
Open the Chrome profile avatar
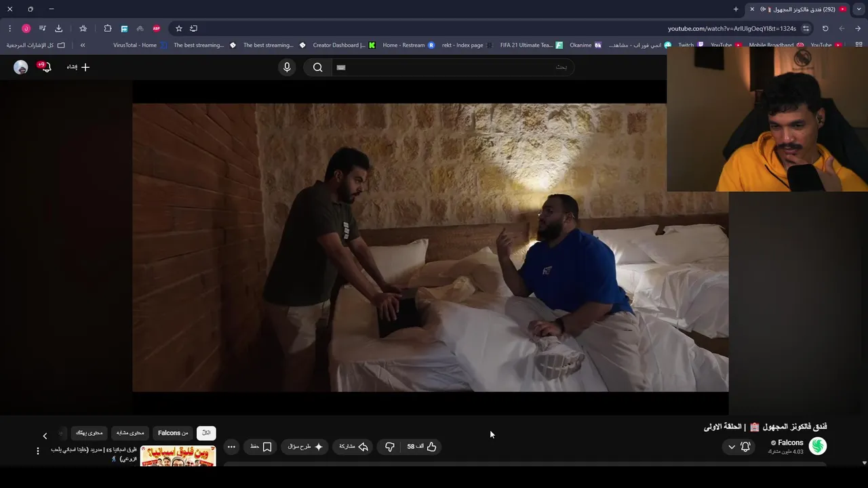tap(26, 28)
